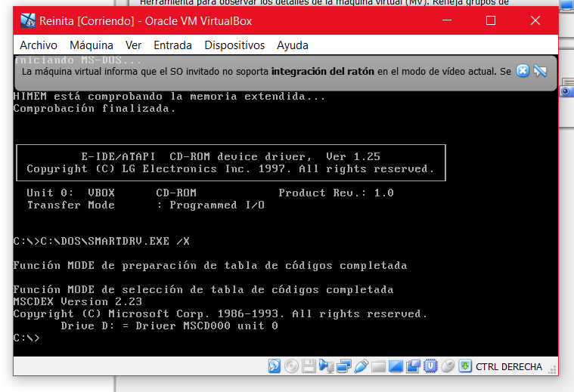Click the keyboard capture green arrow icon
This screenshot has height=392, width=574.
(x=465, y=366)
